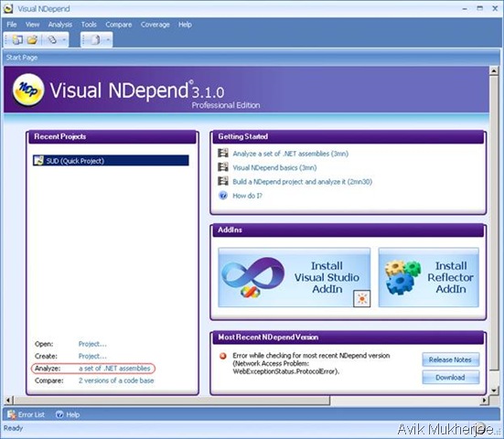The height and width of the screenshot is (439, 504).
Task: Click the vertical scrollbar down arrow
Action: (x=494, y=391)
